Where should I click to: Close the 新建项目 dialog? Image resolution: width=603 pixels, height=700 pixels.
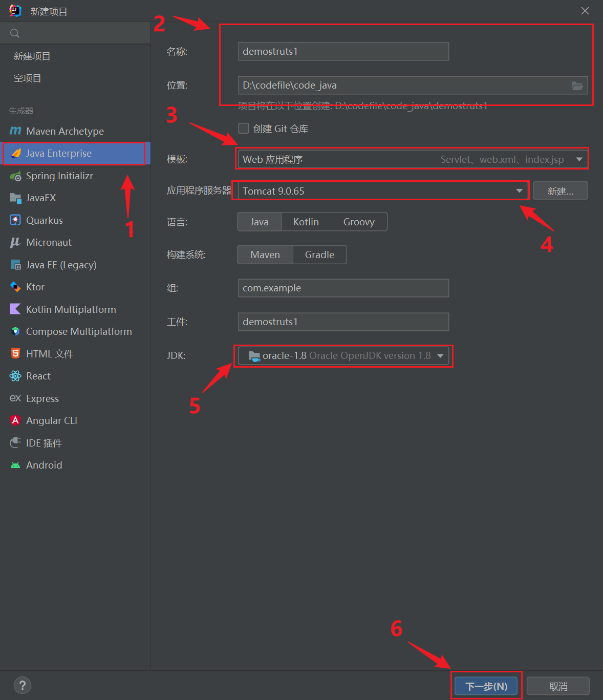tap(585, 11)
